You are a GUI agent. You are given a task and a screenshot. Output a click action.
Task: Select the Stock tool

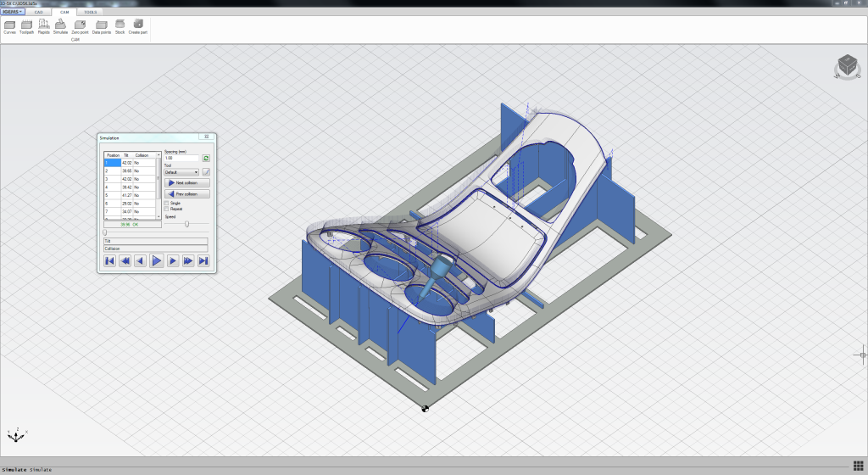point(120,26)
